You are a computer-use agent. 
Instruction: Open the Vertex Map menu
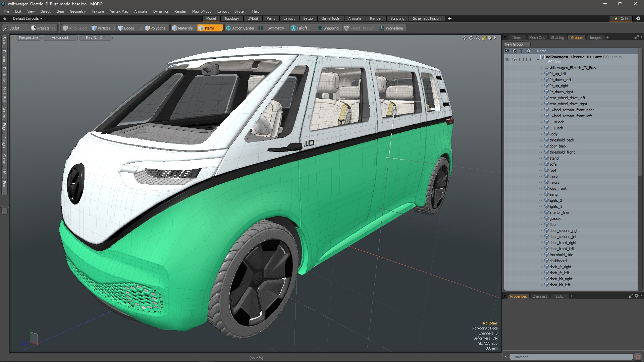[119, 11]
